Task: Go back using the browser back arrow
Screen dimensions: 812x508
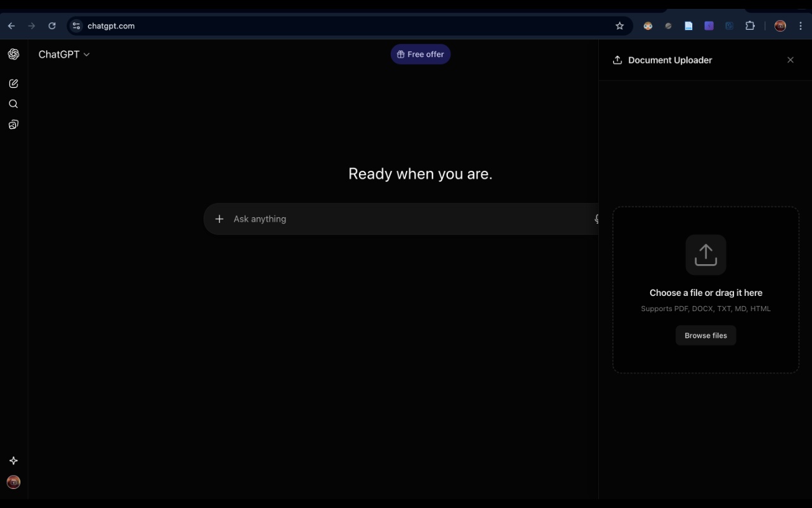Action: click(11, 26)
